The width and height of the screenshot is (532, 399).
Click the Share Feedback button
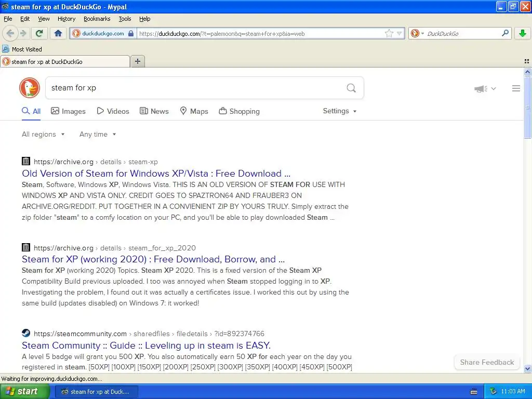[487, 362]
